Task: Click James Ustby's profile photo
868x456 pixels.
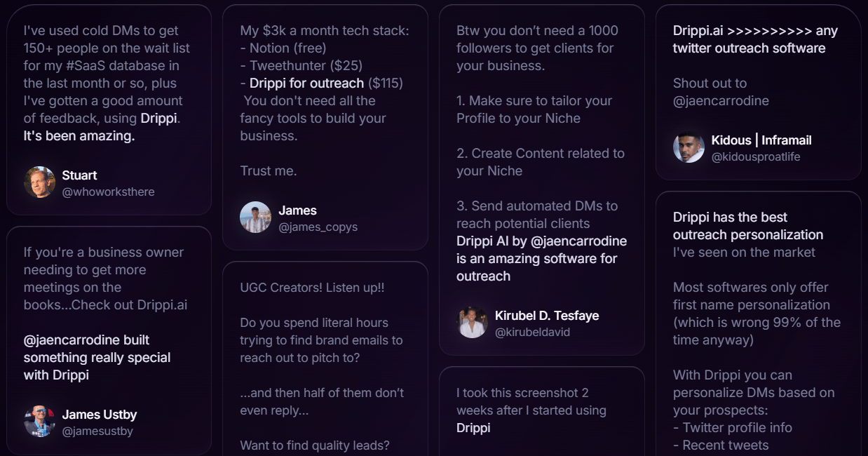Action: [39, 422]
